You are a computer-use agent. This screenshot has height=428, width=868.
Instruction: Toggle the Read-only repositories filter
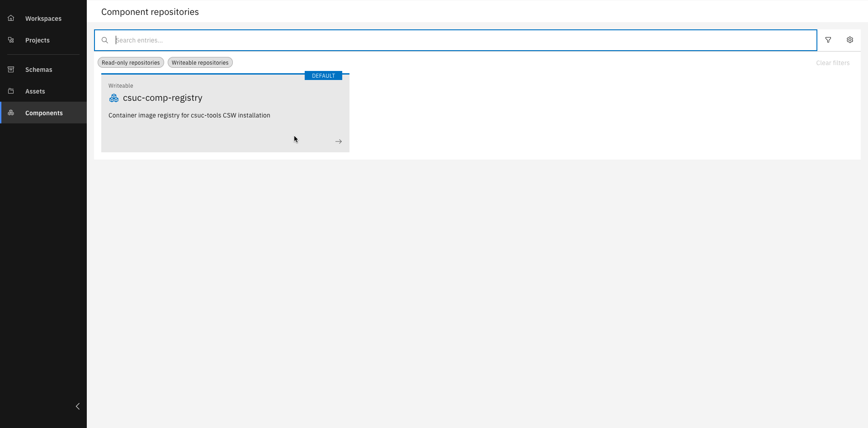click(130, 62)
